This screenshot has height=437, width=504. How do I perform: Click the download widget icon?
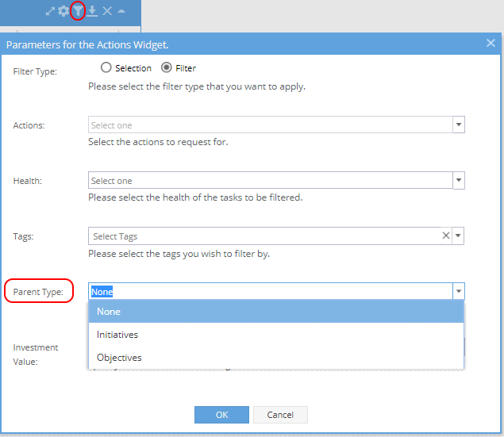[92, 11]
